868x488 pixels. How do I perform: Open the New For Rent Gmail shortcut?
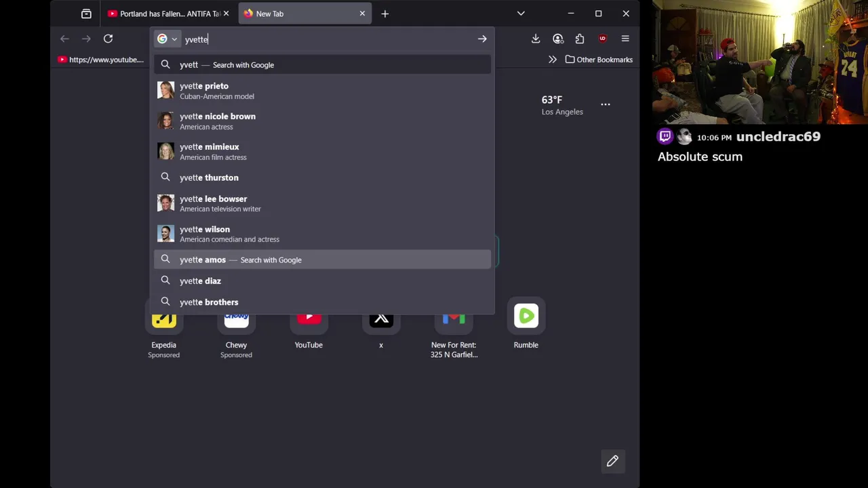pyautogui.click(x=454, y=329)
